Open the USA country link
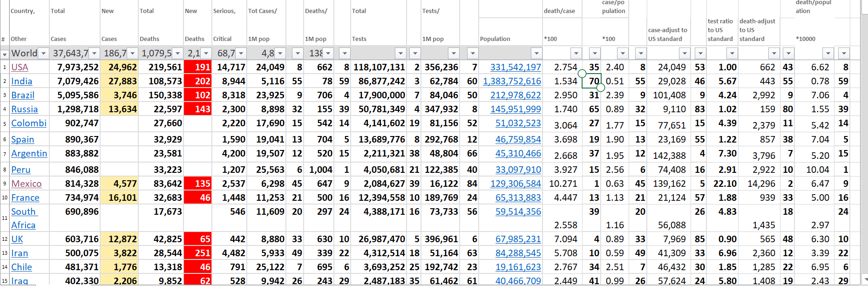The width and height of the screenshot is (868, 286). tap(20, 67)
